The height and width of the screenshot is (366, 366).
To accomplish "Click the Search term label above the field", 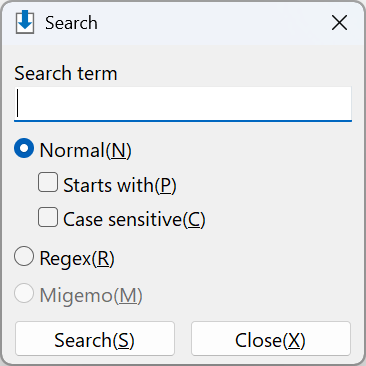I will pos(66,73).
